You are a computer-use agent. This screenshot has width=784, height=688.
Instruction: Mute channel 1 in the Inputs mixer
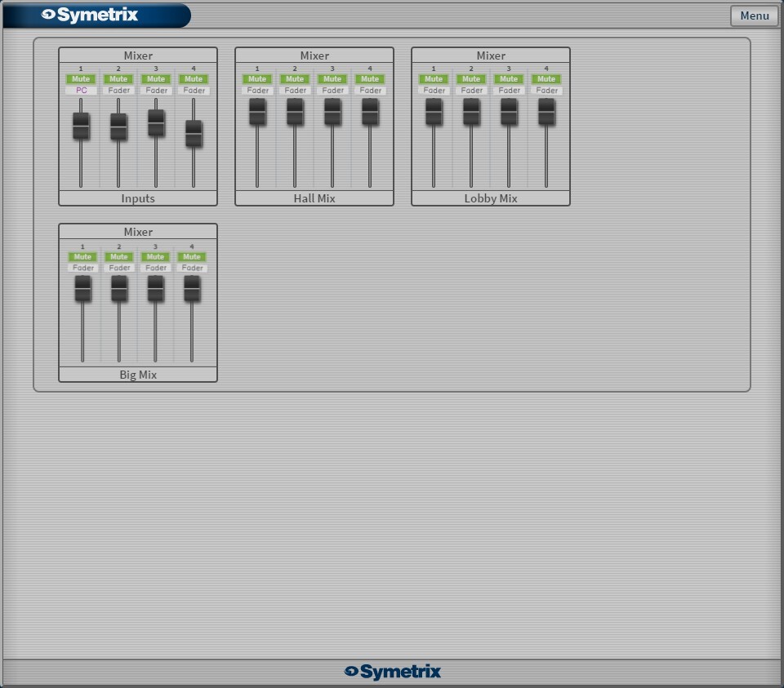click(x=81, y=79)
